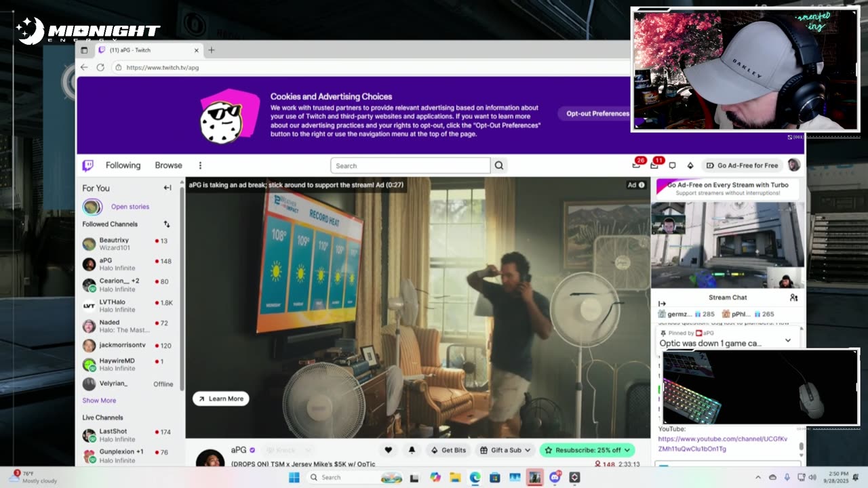Open Cearion__ +2 channel entry
This screenshot has width=868, height=488.
(128, 285)
